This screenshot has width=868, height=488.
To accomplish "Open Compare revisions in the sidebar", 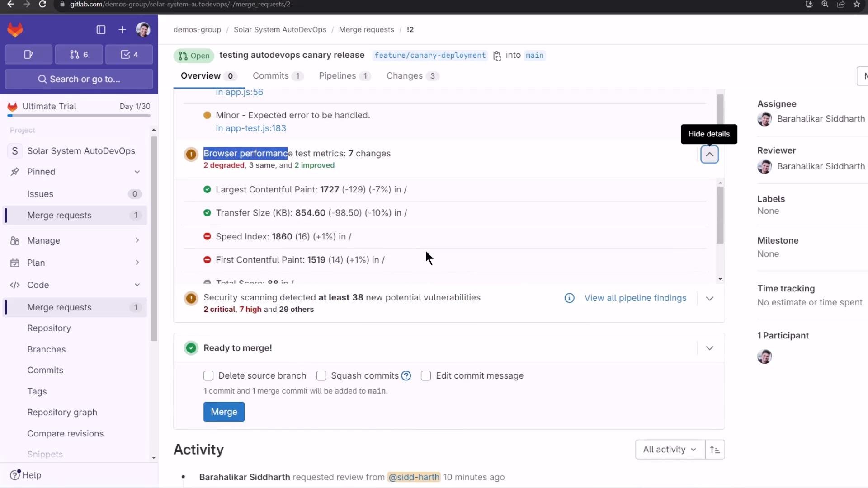I will [x=65, y=434].
